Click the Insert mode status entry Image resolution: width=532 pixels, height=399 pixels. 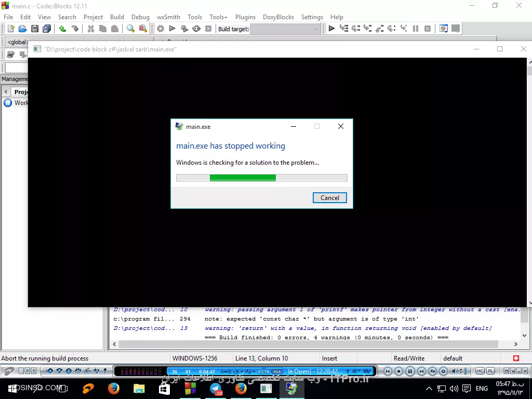click(x=329, y=358)
